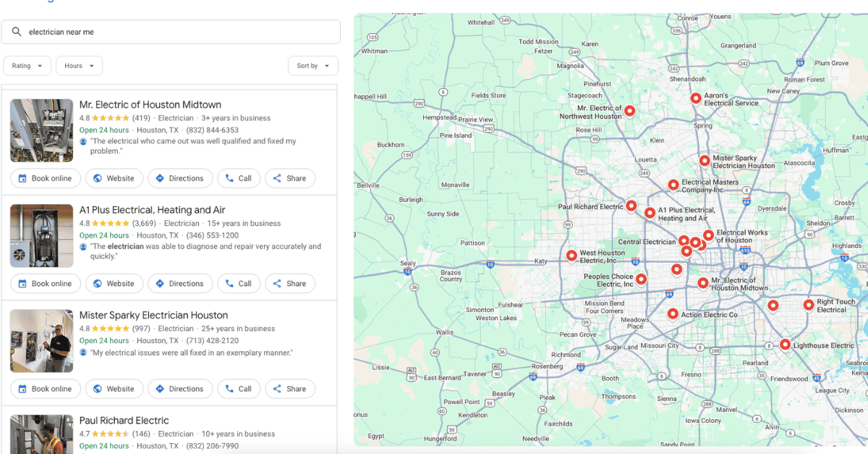This screenshot has width=868, height=454.
Task: Open A1 Plus Electrical listing photo thumbnail
Action: (x=41, y=235)
